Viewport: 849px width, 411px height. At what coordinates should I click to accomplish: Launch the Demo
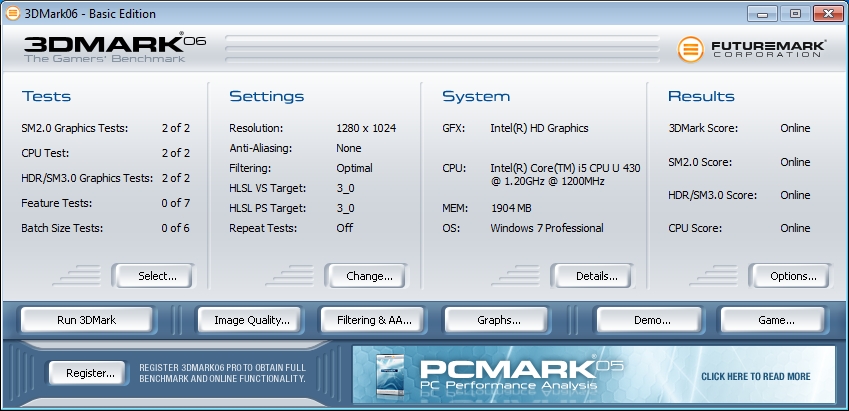coord(650,320)
